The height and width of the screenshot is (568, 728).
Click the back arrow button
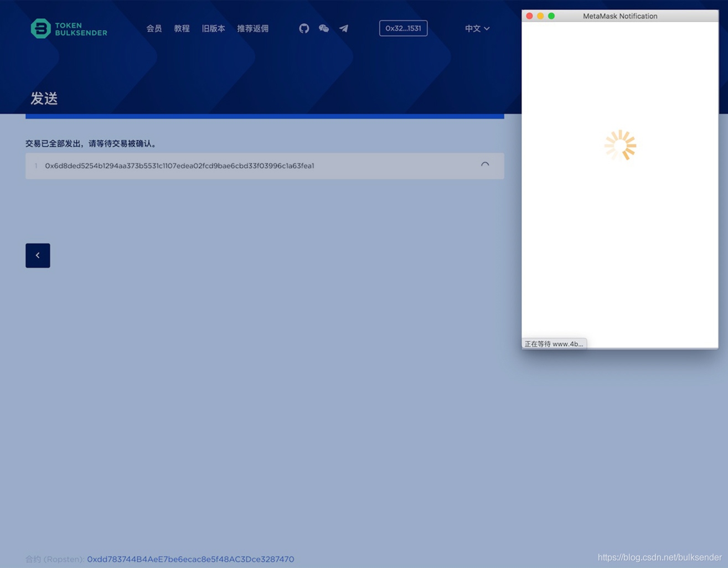38,255
